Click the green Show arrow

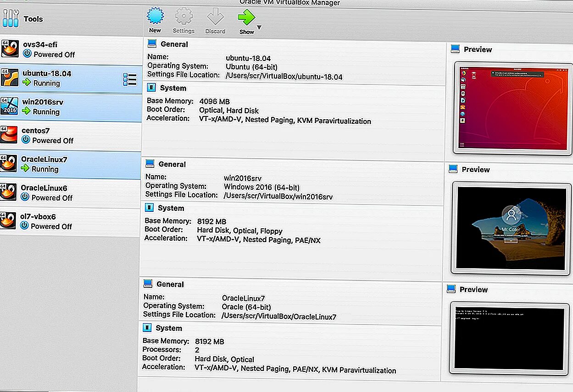[246, 17]
